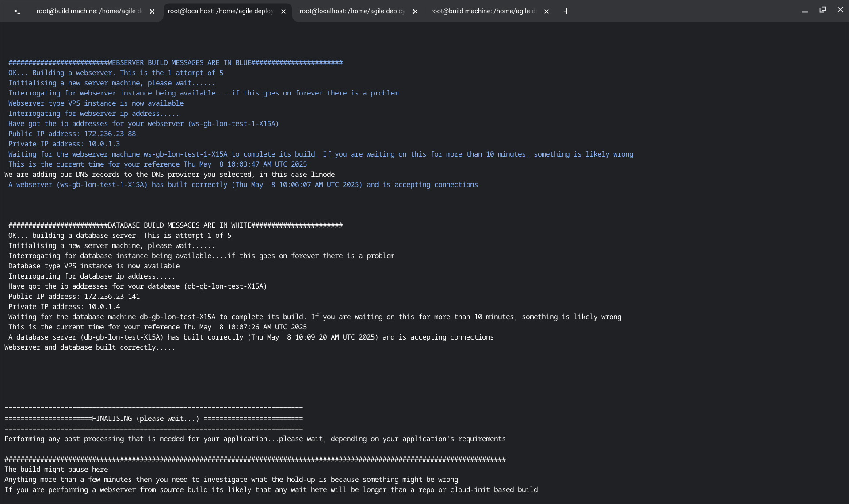The width and height of the screenshot is (849, 504).
Task: Switch to the leftmost root@build-machine tab
Action: tap(88, 11)
